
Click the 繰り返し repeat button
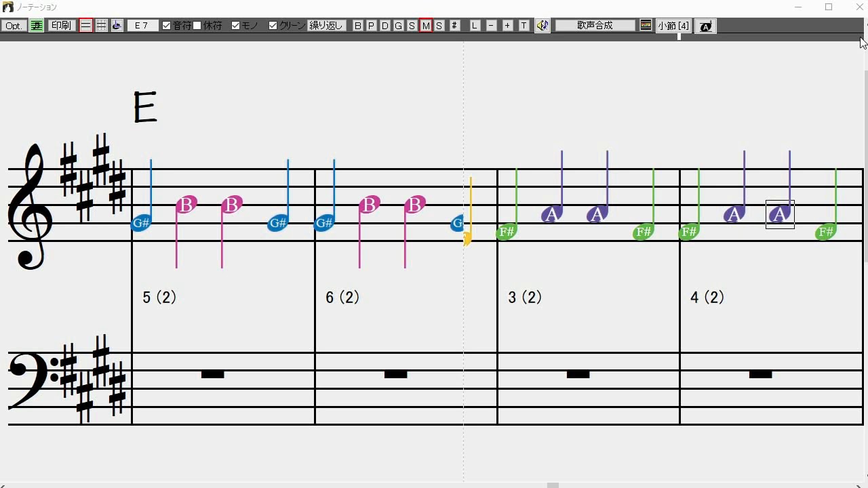(327, 26)
